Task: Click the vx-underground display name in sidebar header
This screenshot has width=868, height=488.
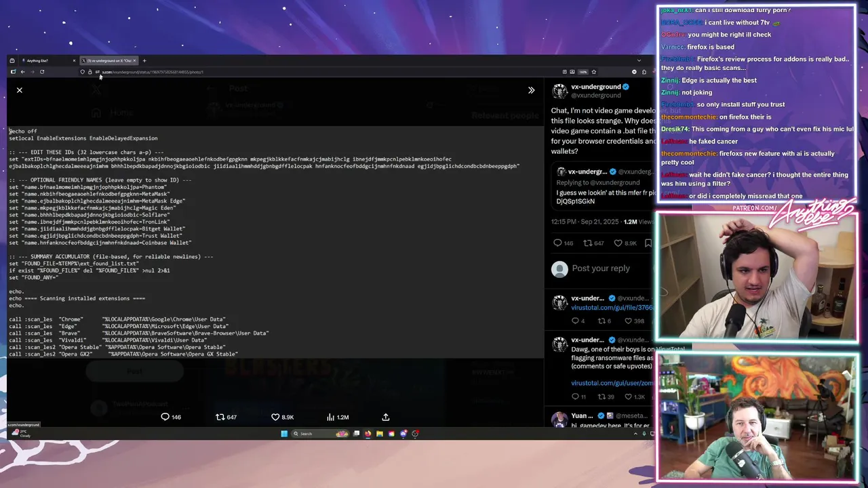Action: pos(595,87)
